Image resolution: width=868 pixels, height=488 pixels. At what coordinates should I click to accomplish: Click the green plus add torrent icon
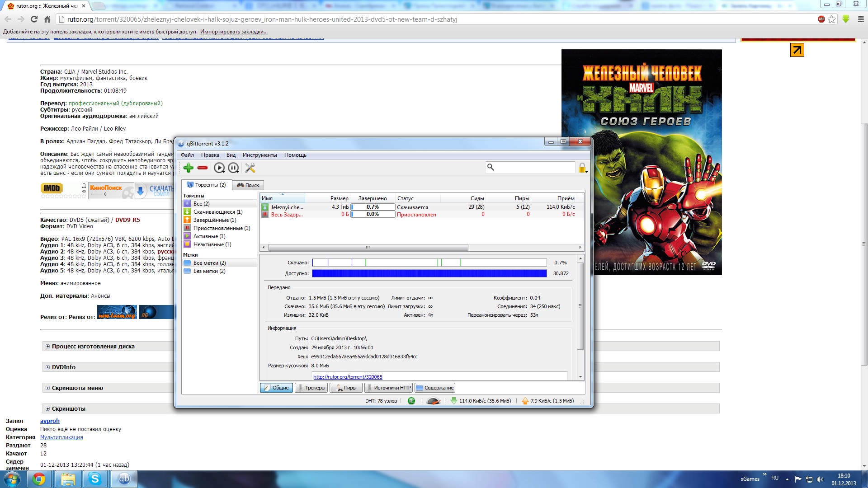189,168
